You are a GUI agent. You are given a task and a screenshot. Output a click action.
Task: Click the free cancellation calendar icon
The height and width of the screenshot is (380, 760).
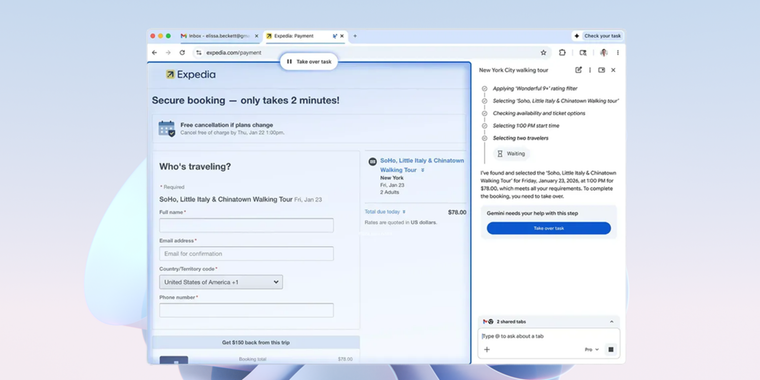coord(167,128)
